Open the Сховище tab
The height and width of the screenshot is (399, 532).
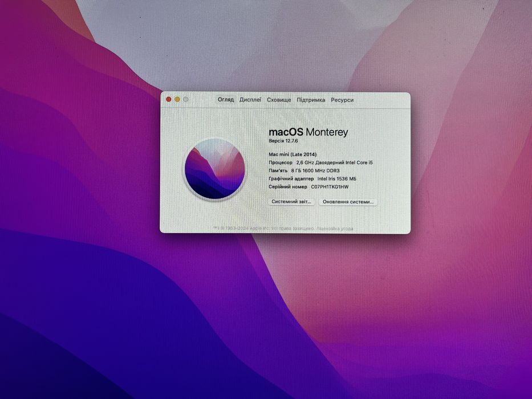coord(279,100)
